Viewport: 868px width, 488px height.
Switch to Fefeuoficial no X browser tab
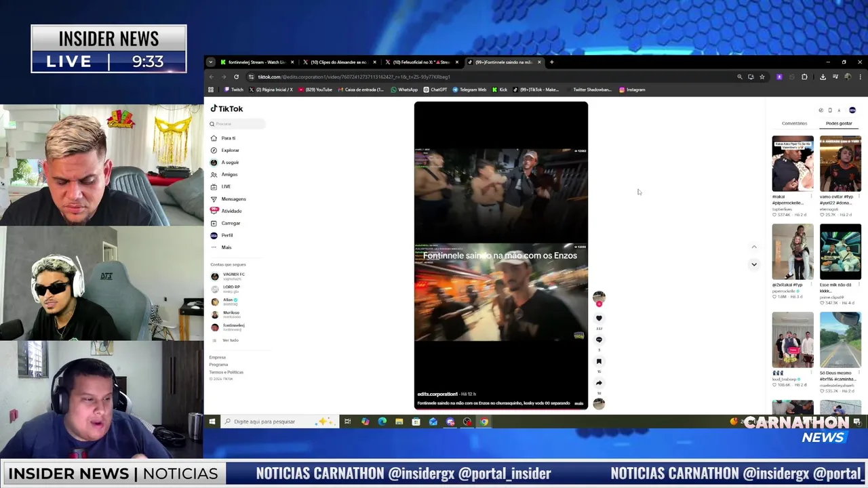tap(421, 62)
